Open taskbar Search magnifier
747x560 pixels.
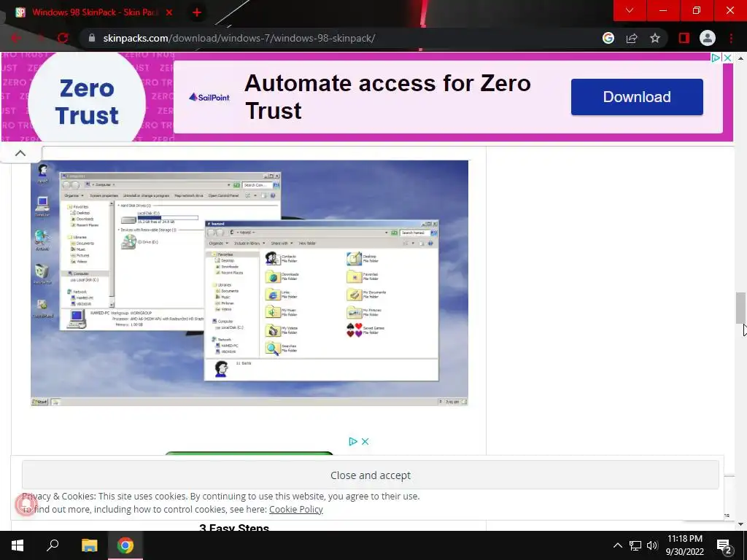tap(53, 545)
